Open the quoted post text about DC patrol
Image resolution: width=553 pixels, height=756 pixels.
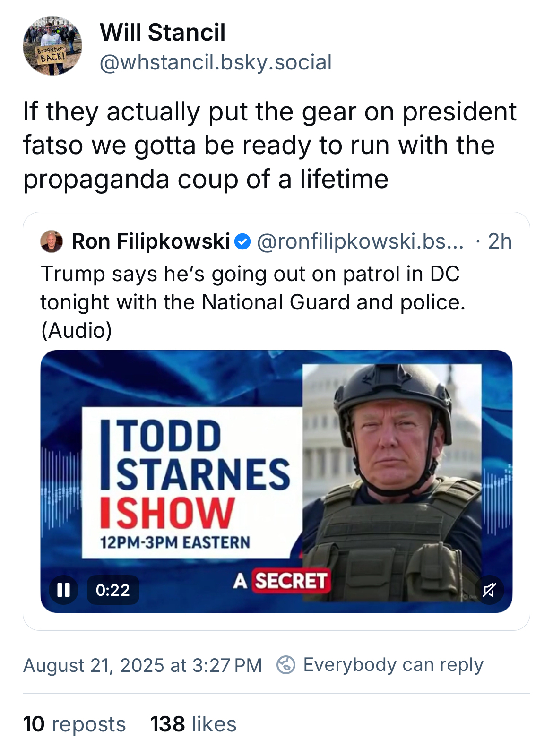(253, 302)
